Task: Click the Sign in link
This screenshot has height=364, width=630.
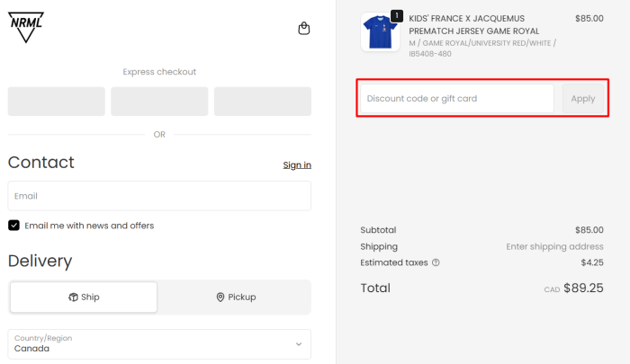Action: pos(297,165)
